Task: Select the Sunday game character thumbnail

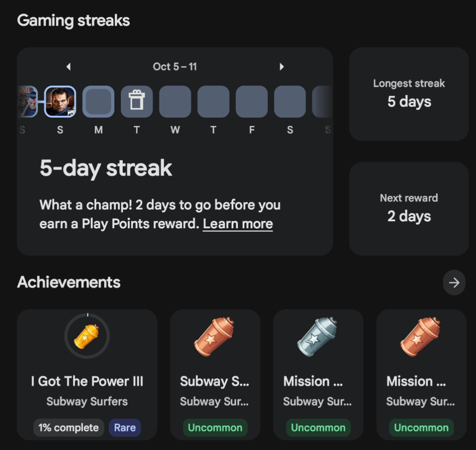Action: click(x=60, y=101)
